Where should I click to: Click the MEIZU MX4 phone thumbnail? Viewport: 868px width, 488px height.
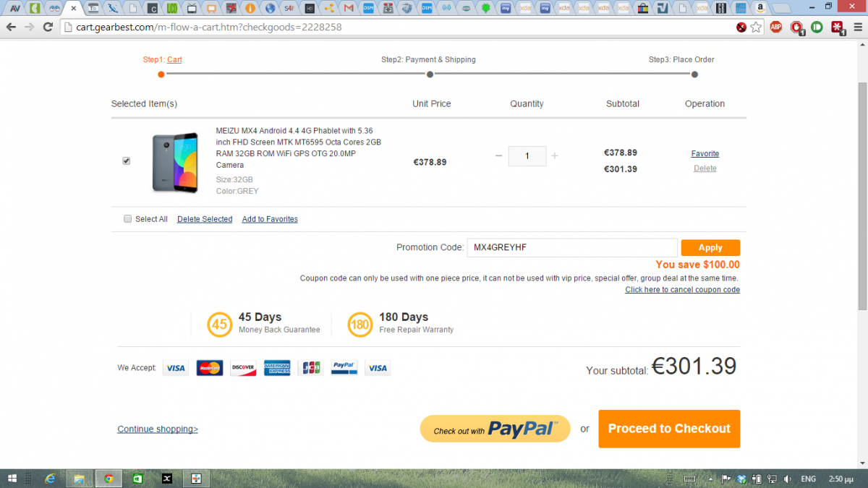click(175, 162)
